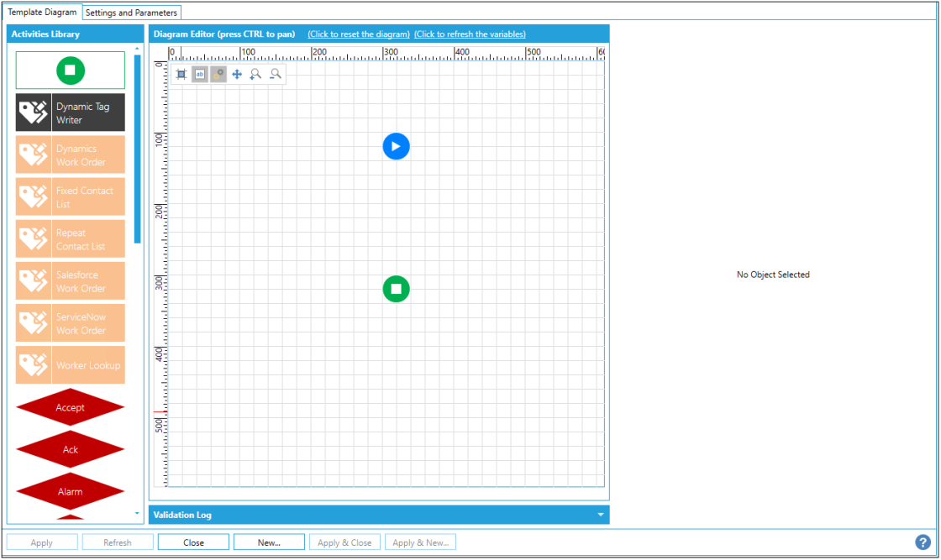Pick the green End activity in library

[x=71, y=70]
